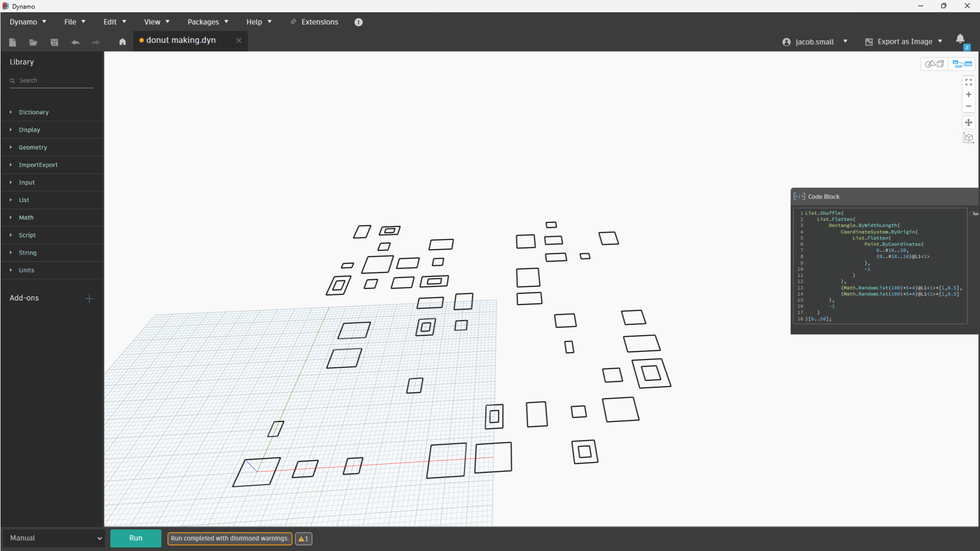Image resolution: width=980 pixels, height=551 pixels.
Task: Click the New file icon
Action: pos(13,42)
